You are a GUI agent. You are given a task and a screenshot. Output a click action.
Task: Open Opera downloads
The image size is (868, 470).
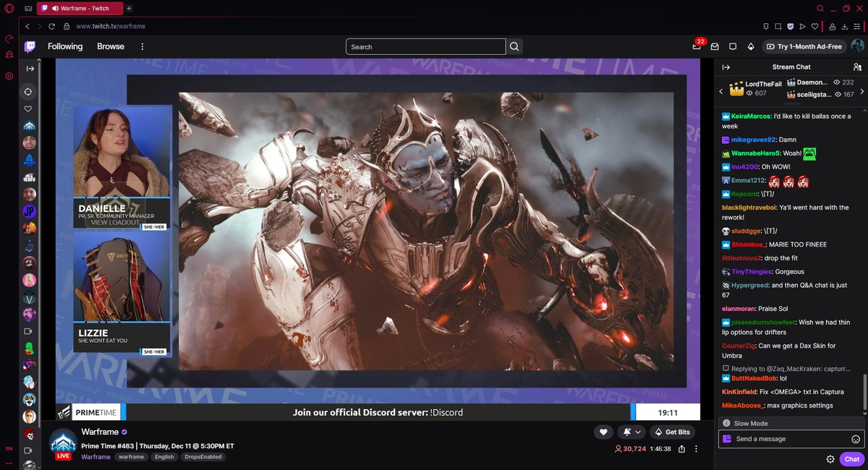(845, 26)
